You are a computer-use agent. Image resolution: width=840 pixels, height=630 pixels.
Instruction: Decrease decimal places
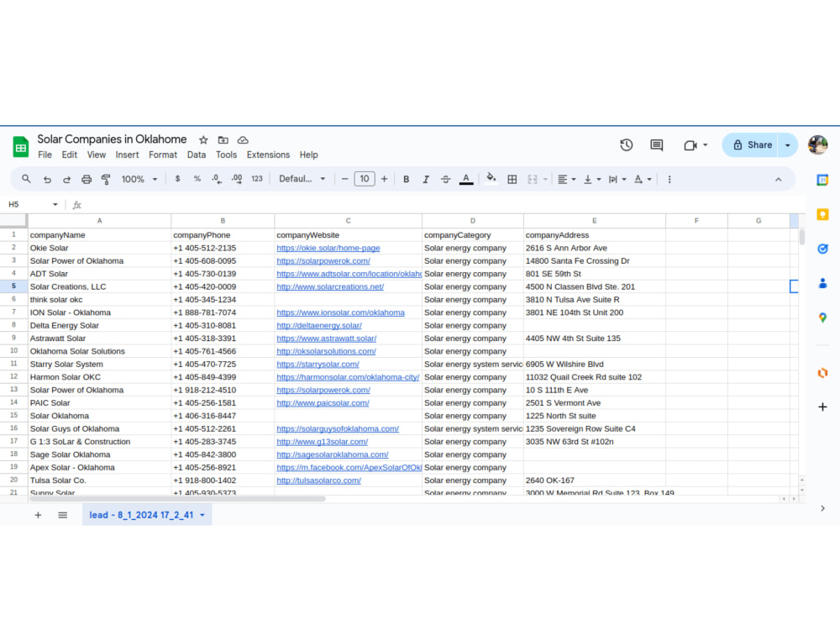(x=217, y=179)
